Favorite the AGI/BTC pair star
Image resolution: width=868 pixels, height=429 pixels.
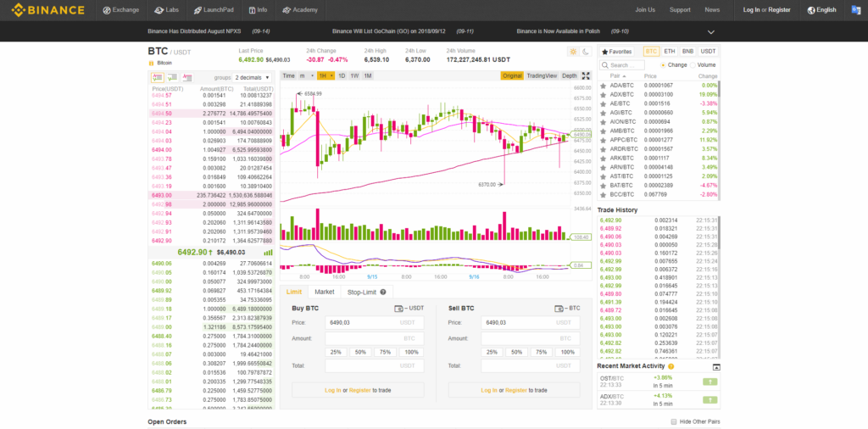pyautogui.click(x=603, y=113)
